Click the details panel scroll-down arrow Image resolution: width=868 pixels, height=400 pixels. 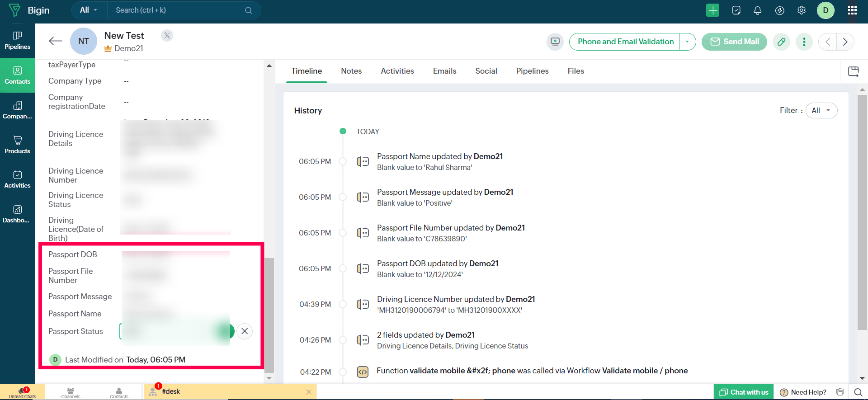tap(269, 378)
